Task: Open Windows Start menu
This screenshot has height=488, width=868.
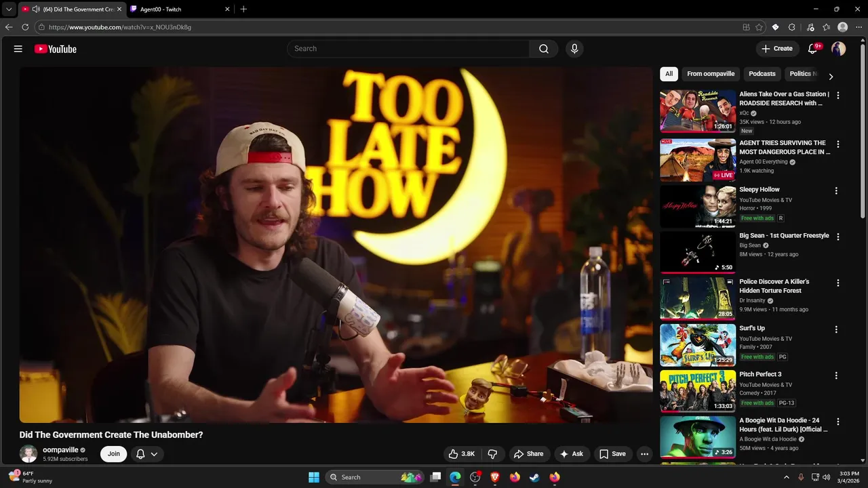Action: (314, 477)
